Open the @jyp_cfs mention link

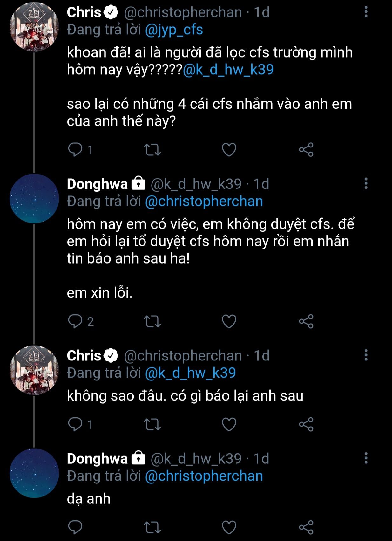(174, 30)
